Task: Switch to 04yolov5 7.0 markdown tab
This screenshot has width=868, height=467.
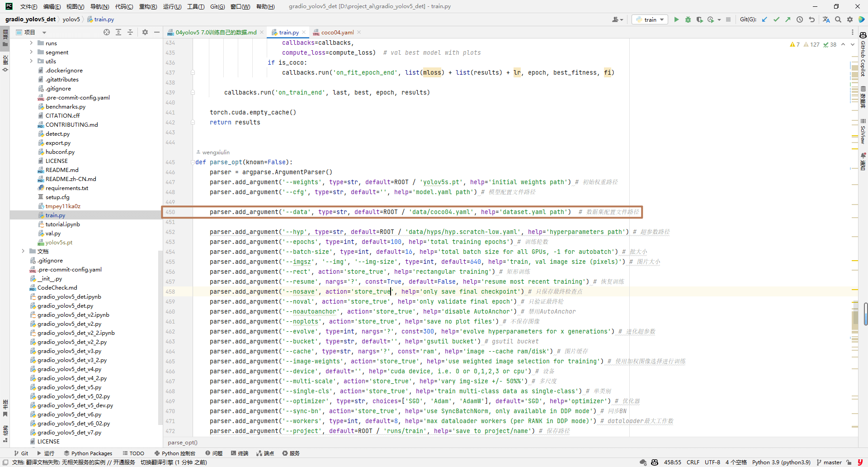Action: pos(216,32)
